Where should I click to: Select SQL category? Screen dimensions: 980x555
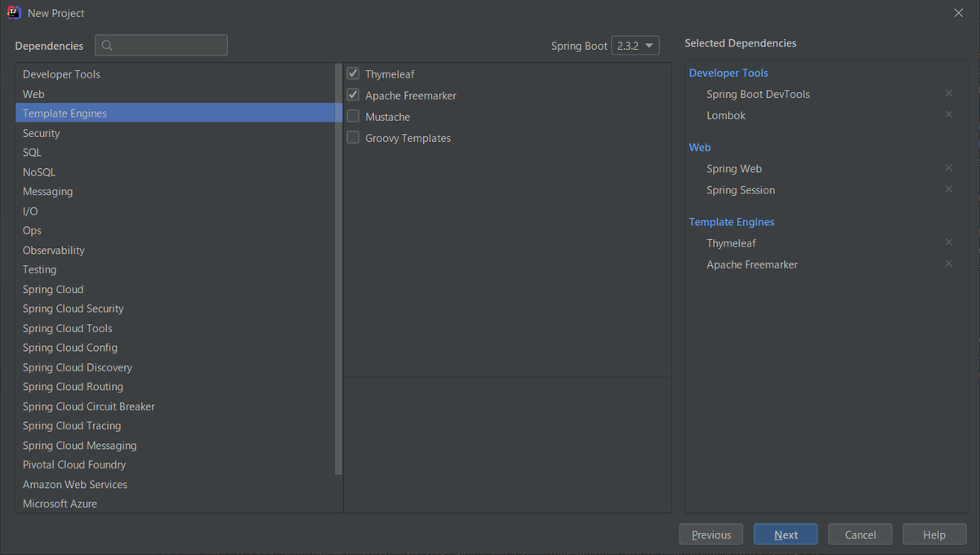(x=175, y=153)
